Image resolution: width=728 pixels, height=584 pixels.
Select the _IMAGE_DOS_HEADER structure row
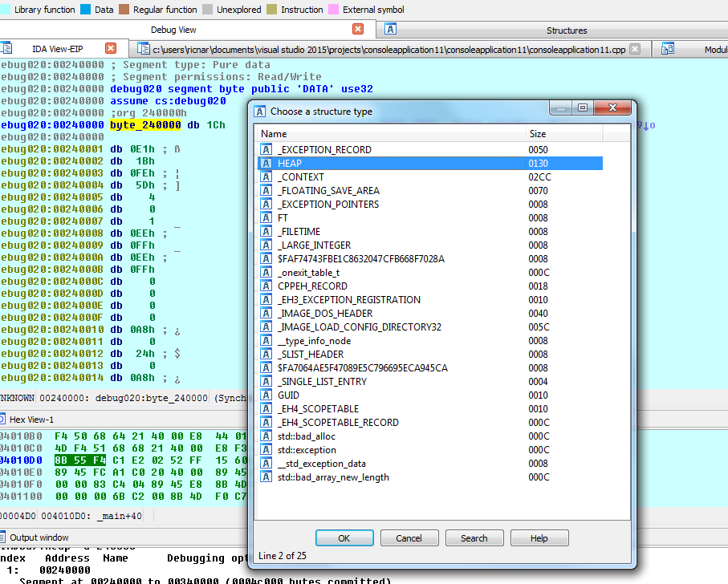pos(325,314)
